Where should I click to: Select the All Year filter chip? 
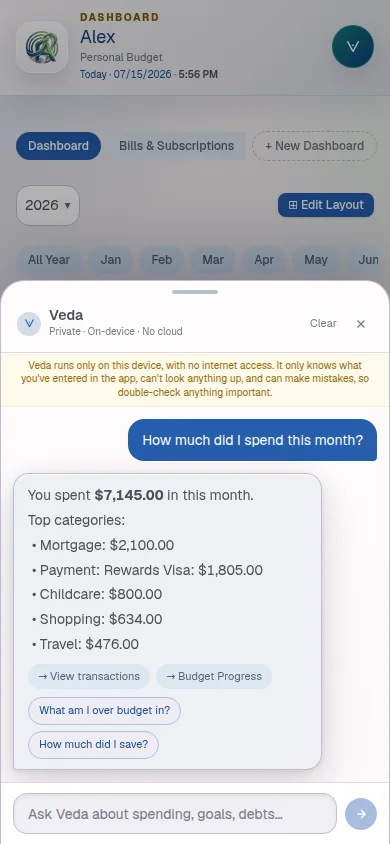coord(49,260)
